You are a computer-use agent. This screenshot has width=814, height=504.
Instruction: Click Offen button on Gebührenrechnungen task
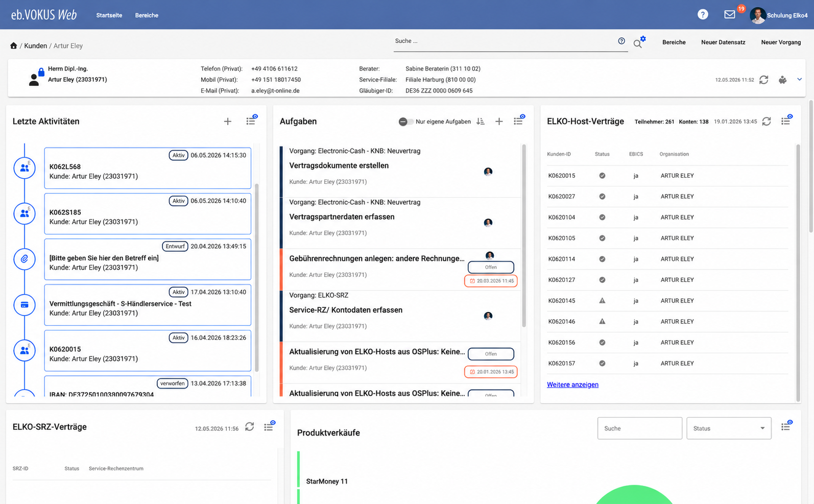click(x=491, y=267)
